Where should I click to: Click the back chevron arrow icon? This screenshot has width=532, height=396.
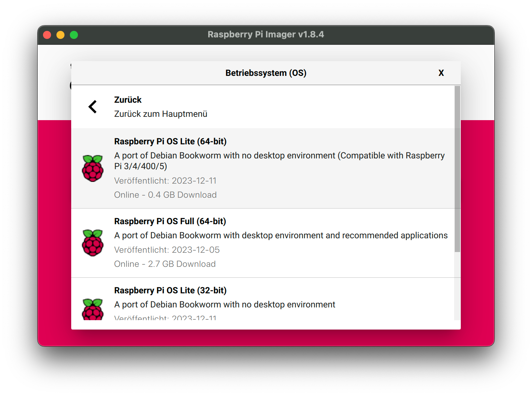(x=93, y=107)
